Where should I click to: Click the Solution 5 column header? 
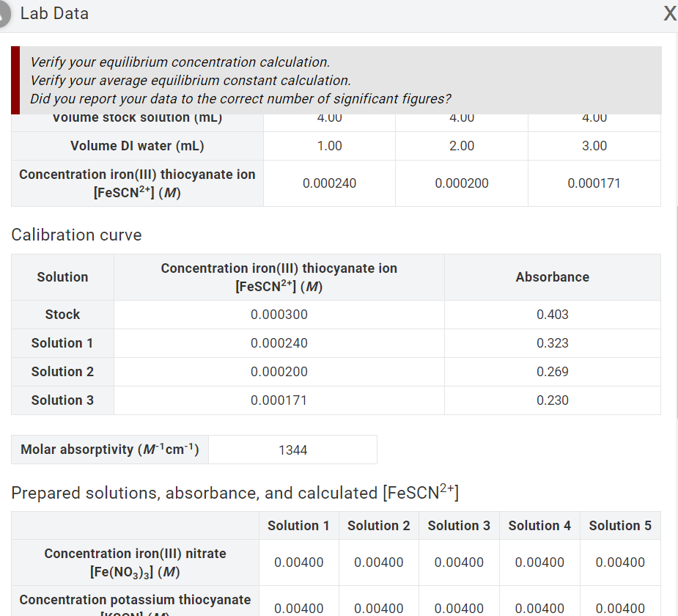pyautogui.click(x=620, y=525)
